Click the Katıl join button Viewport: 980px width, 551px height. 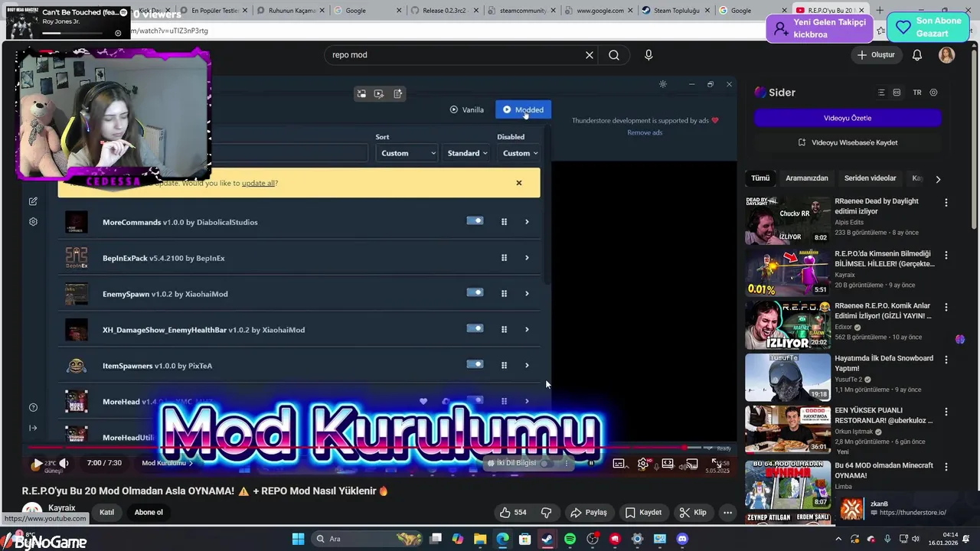pyautogui.click(x=106, y=512)
